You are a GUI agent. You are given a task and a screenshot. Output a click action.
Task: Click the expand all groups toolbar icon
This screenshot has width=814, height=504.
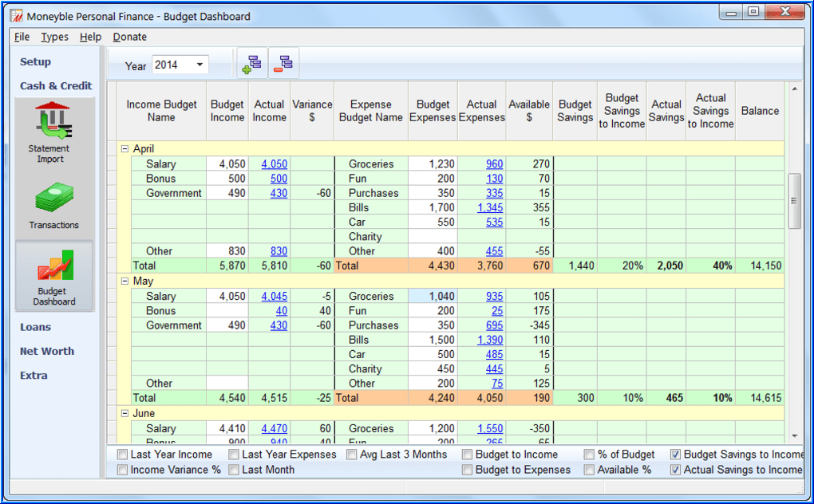[251, 65]
